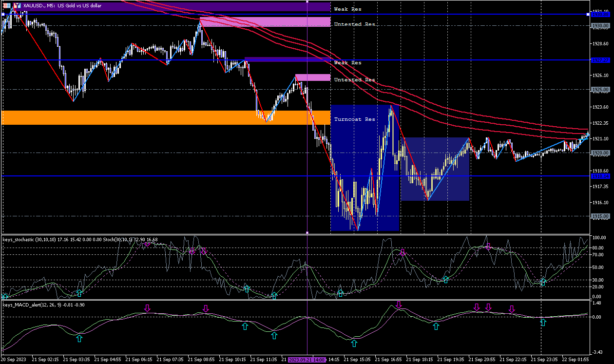Click the 1928.60 price scale value

point(601,44)
